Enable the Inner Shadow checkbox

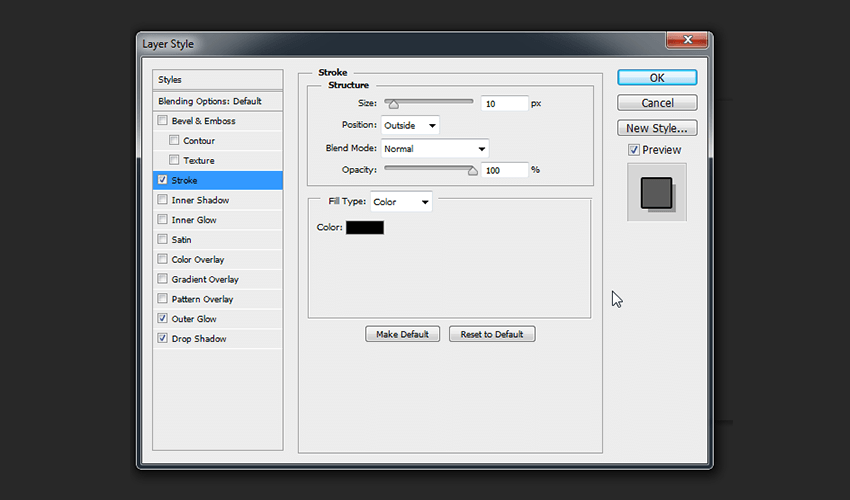click(x=162, y=200)
